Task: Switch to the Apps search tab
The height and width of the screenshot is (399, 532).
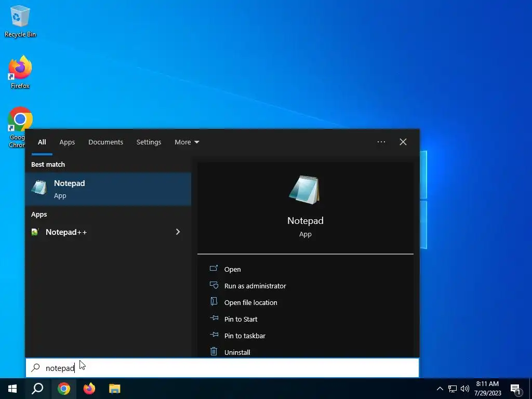Action: pyautogui.click(x=67, y=142)
